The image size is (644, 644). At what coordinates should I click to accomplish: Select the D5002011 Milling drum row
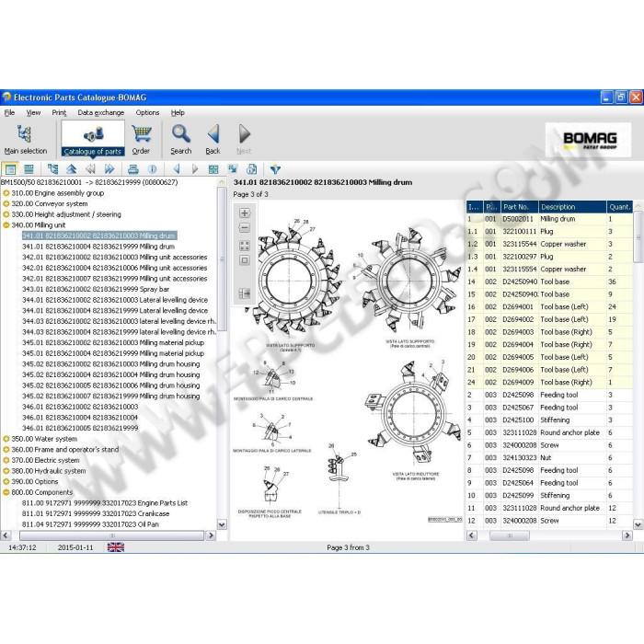tap(549, 219)
